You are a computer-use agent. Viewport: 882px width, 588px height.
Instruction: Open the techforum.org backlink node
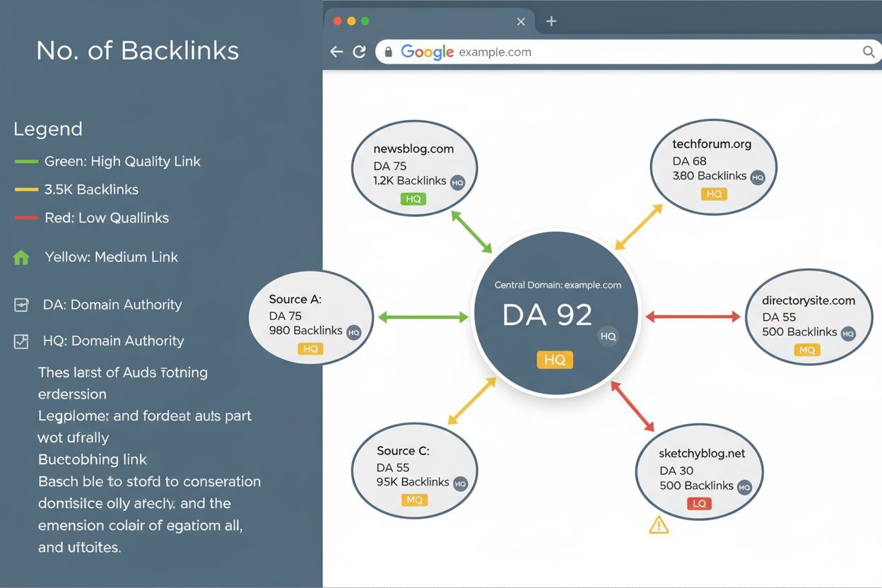tap(714, 166)
